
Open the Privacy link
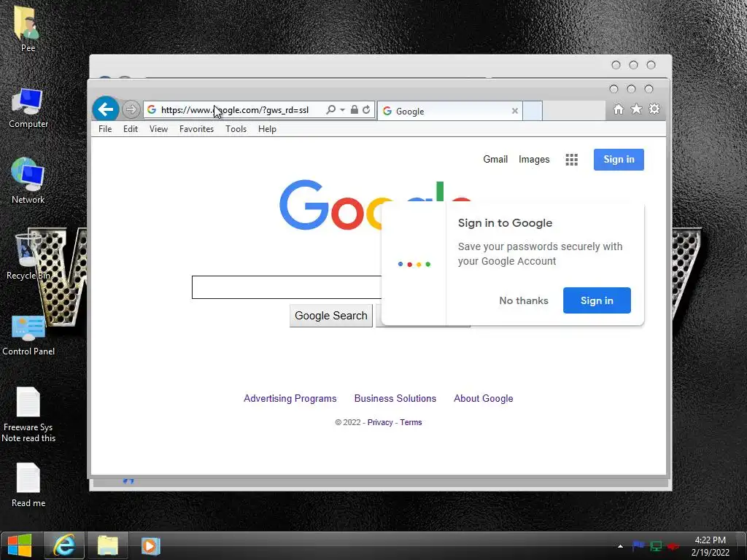(379, 422)
